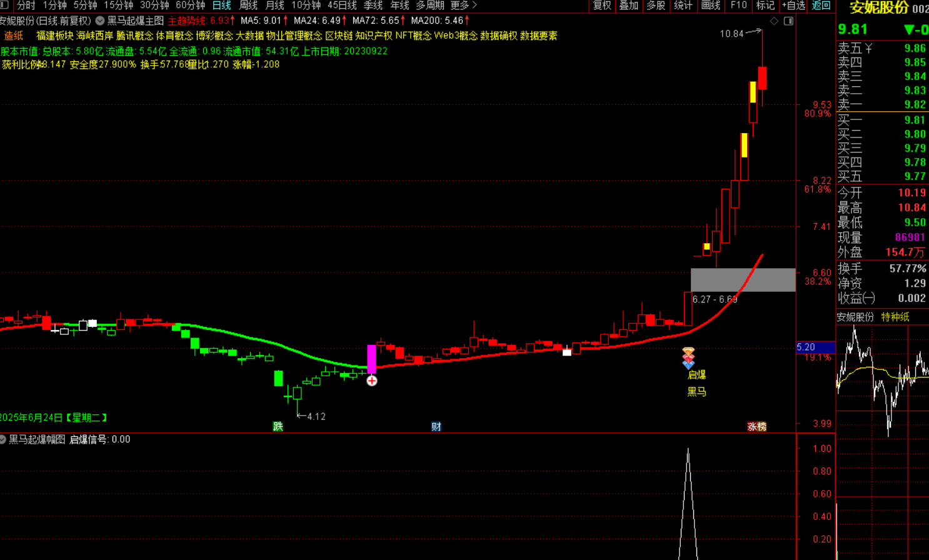
Task: Switch to the 周线 weekly chart tab
Action: click(x=248, y=5)
